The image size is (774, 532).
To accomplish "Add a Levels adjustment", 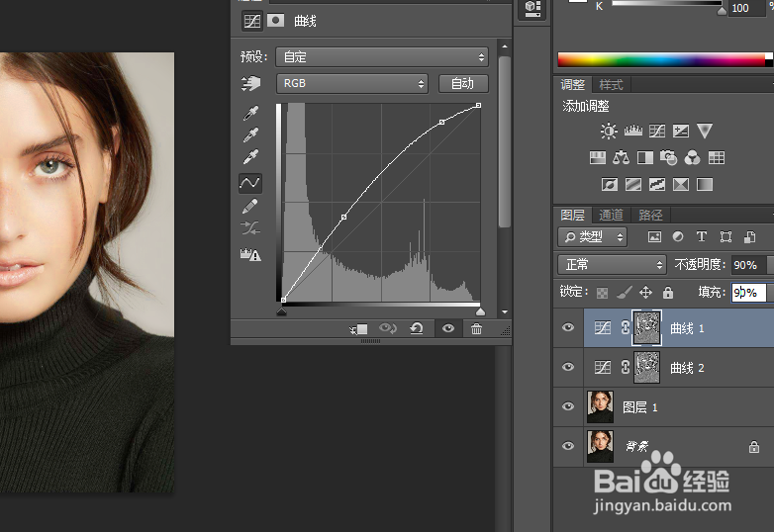I will 633,131.
